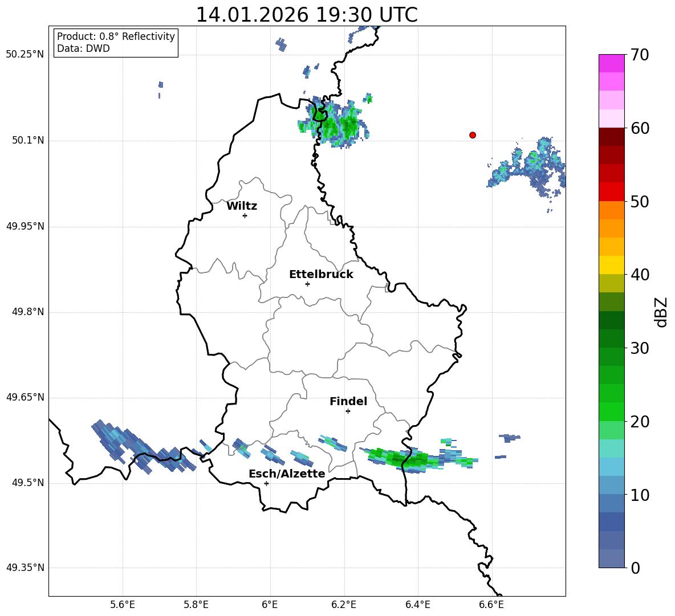Click the 50.1°N latitude tick label
This screenshot has height=616, width=675.
[28, 141]
